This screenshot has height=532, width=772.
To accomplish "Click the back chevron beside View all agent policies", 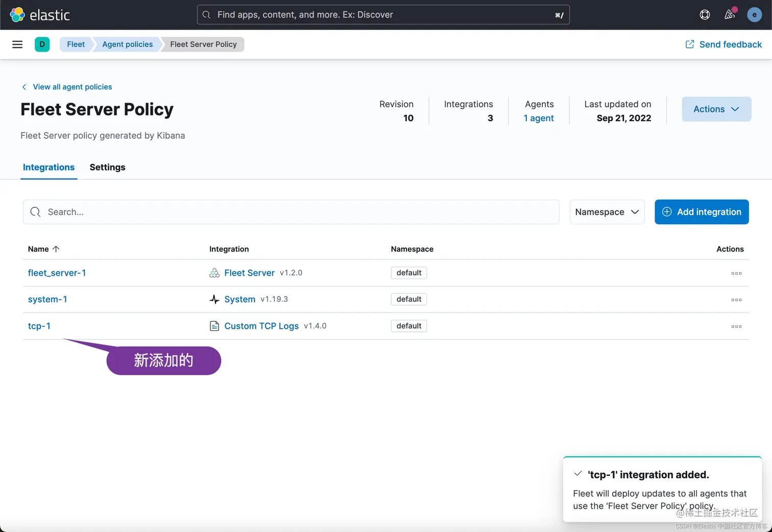I will pyautogui.click(x=24, y=87).
